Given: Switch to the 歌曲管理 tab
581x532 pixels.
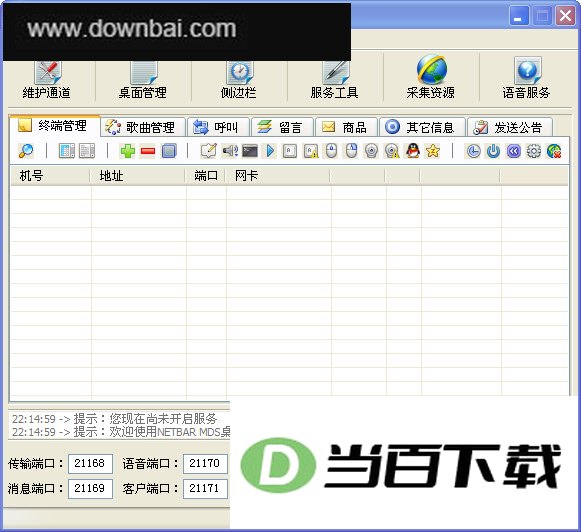Looking at the screenshot, I should (143, 127).
